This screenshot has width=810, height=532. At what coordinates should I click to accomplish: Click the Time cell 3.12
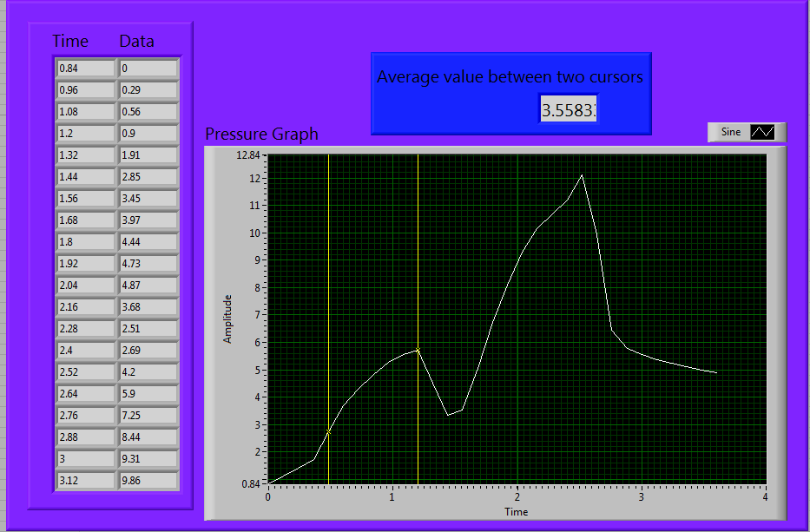[x=86, y=480]
